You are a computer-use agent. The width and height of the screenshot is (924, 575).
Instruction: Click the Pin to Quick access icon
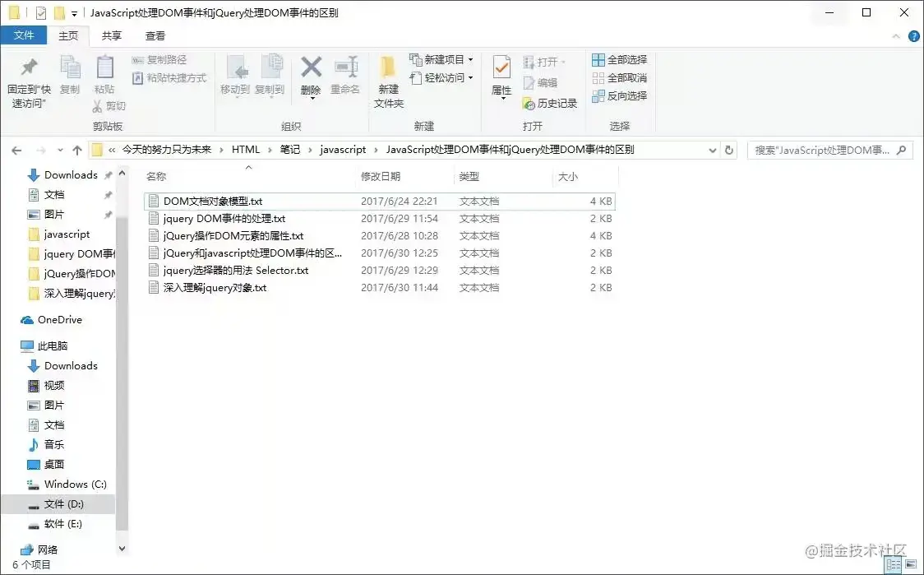point(29,67)
